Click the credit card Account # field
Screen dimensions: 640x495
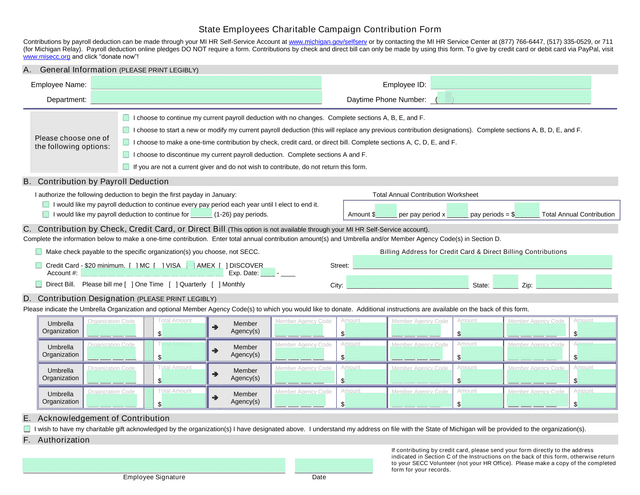(152, 273)
